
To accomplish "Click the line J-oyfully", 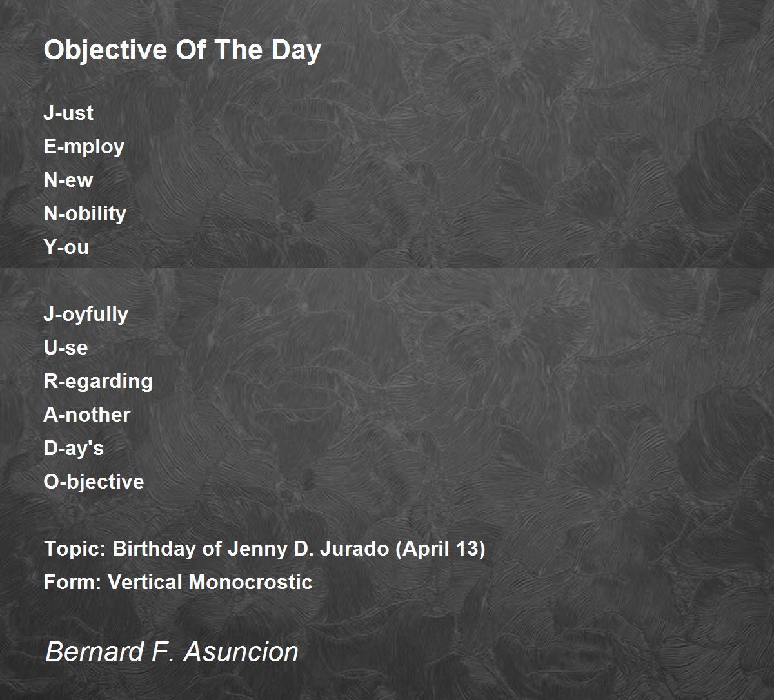I will click(86, 315).
